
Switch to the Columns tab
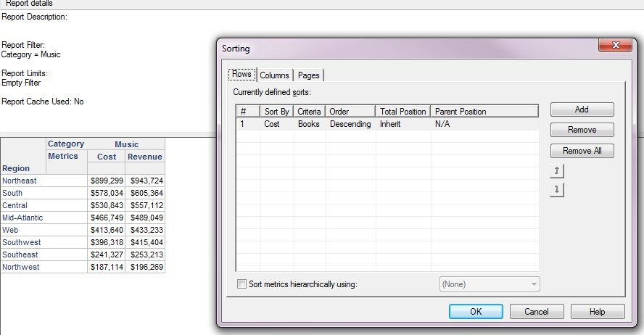pyautogui.click(x=274, y=75)
